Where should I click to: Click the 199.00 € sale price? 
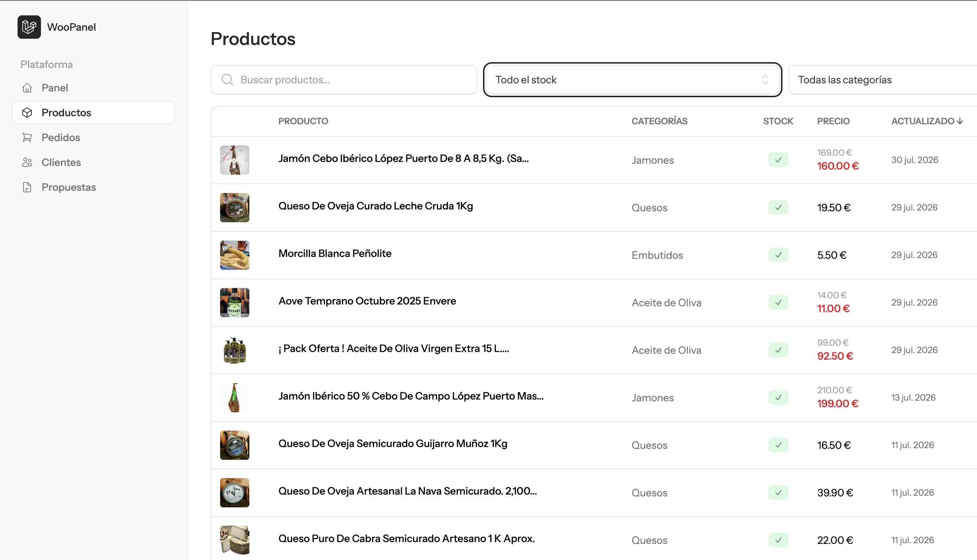838,404
